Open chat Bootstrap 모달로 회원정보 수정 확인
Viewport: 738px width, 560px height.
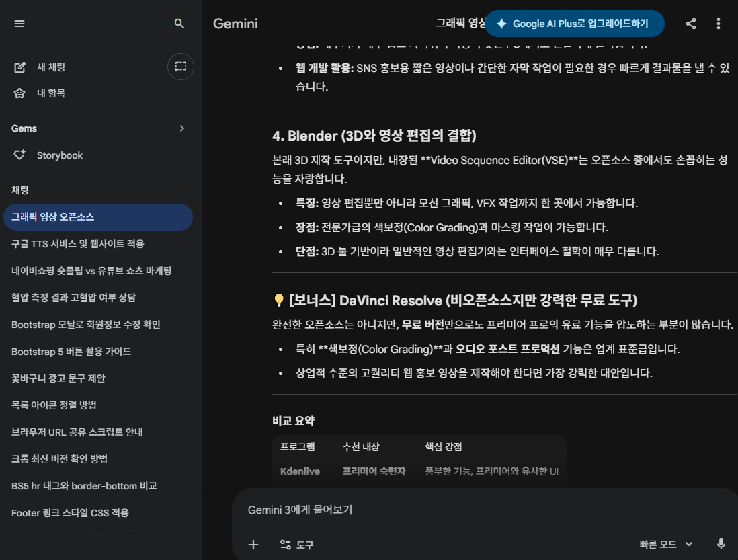click(98, 325)
